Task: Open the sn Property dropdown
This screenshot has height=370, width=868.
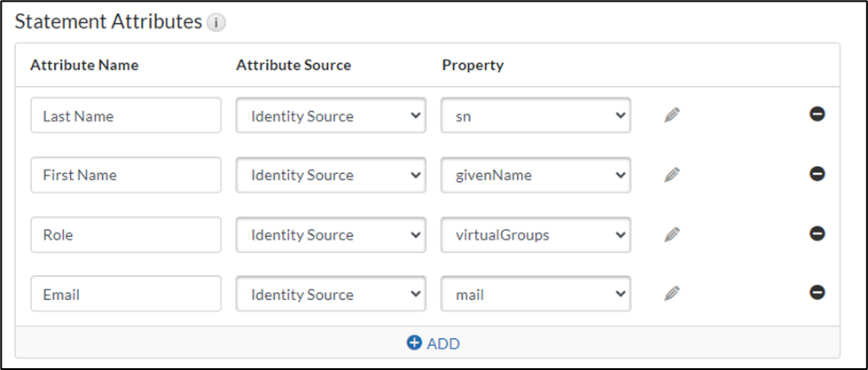Action: pyautogui.click(x=536, y=115)
